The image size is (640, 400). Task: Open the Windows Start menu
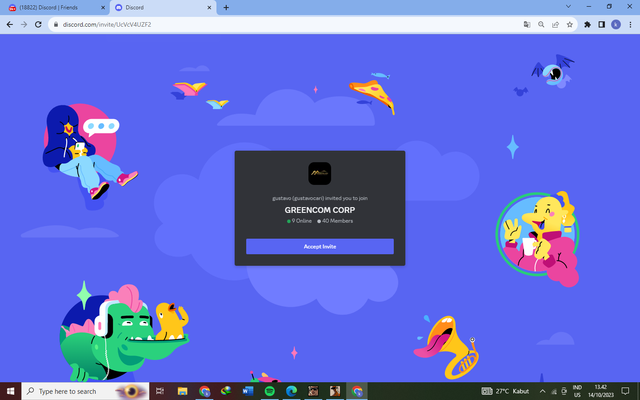coord(10,391)
